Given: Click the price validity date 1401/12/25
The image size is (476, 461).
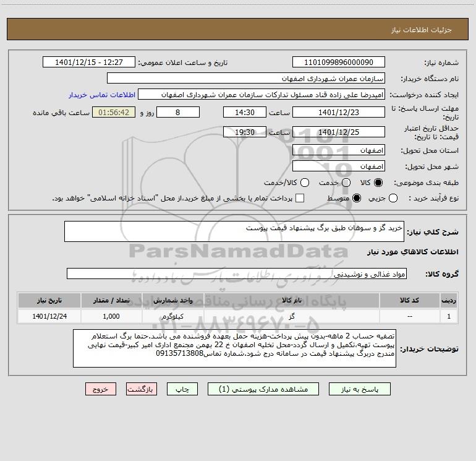Looking at the screenshot, I should click(339, 132).
